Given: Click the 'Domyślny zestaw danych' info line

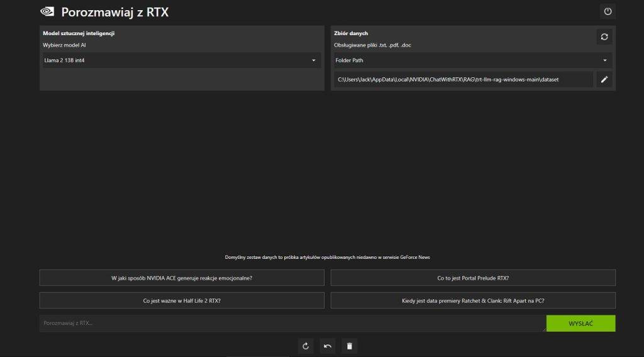Looking at the screenshot, I should (x=327, y=257).
